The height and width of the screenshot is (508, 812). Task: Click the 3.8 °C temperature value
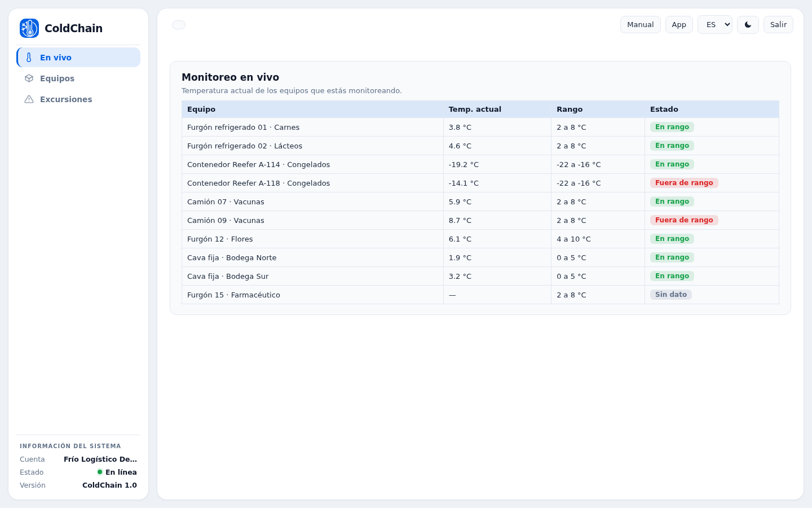[x=460, y=128]
